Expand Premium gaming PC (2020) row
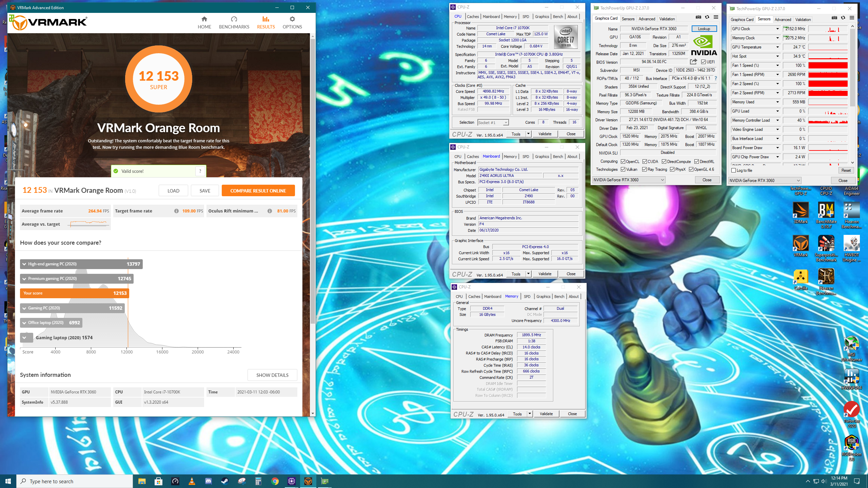Image resolution: width=868 pixels, height=488 pixels. (x=77, y=279)
